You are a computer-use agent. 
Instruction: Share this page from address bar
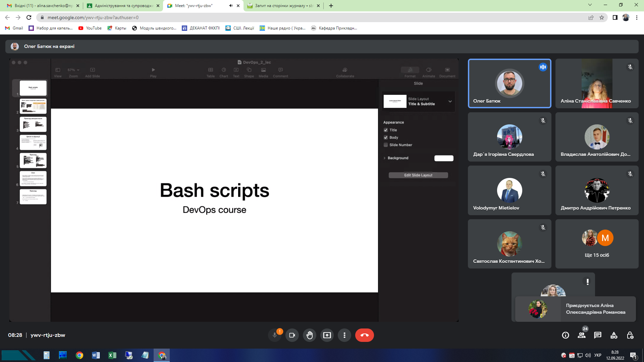point(591,17)
